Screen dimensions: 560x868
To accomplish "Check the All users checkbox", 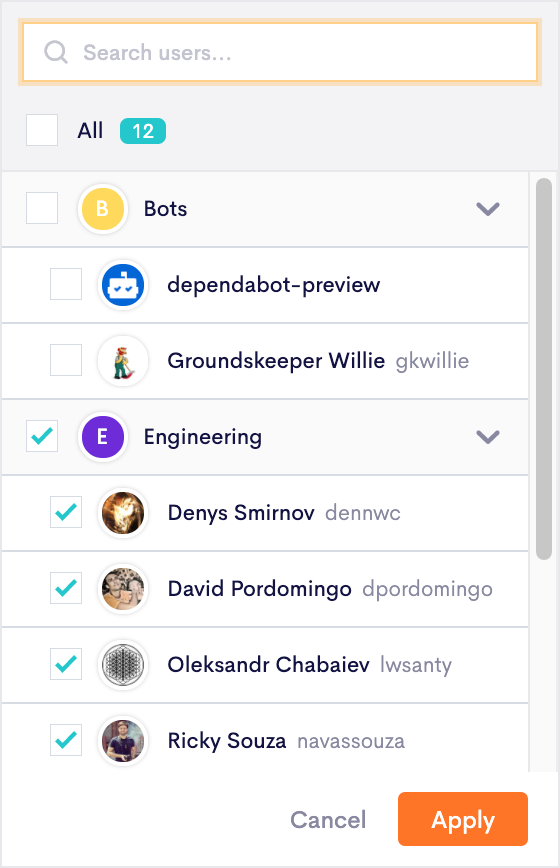I will 42,130.
